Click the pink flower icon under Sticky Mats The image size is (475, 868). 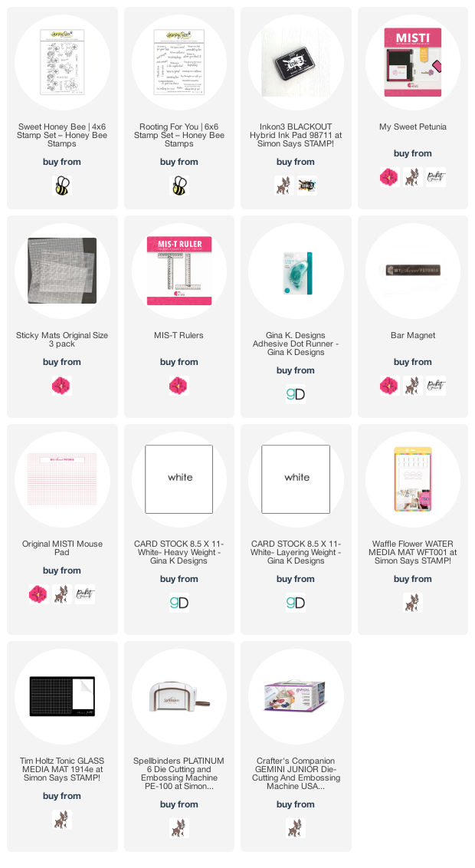click(x=62, y=385)
